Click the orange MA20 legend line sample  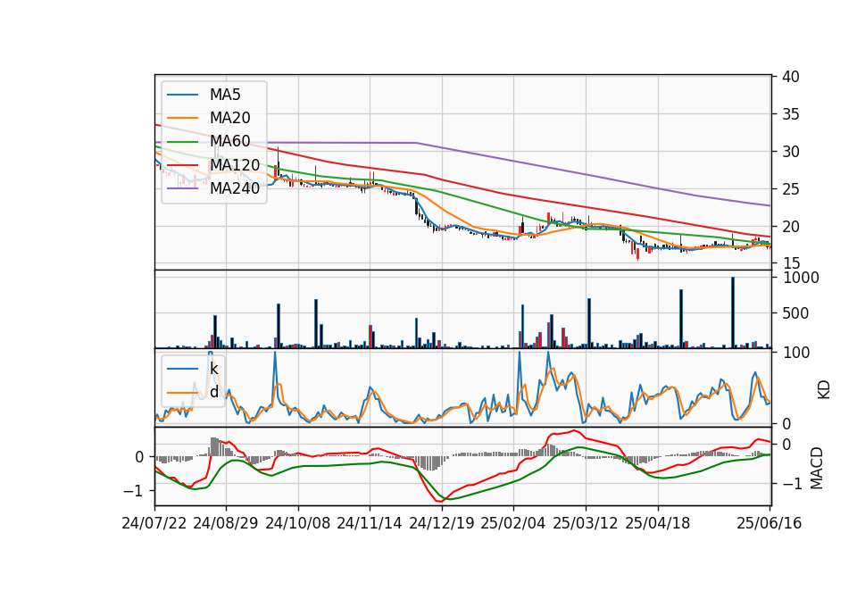tap(182, 118)
